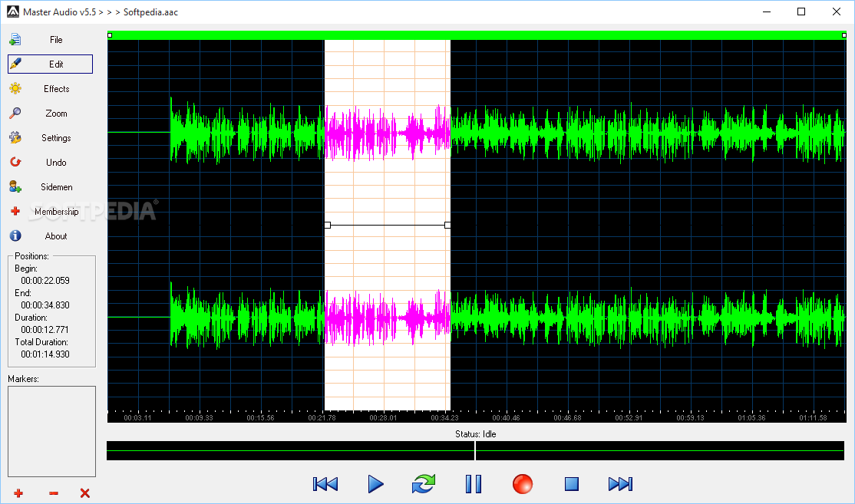Click the Settings gear icon
Screen dimensions: 855x504
pos(15,138)
